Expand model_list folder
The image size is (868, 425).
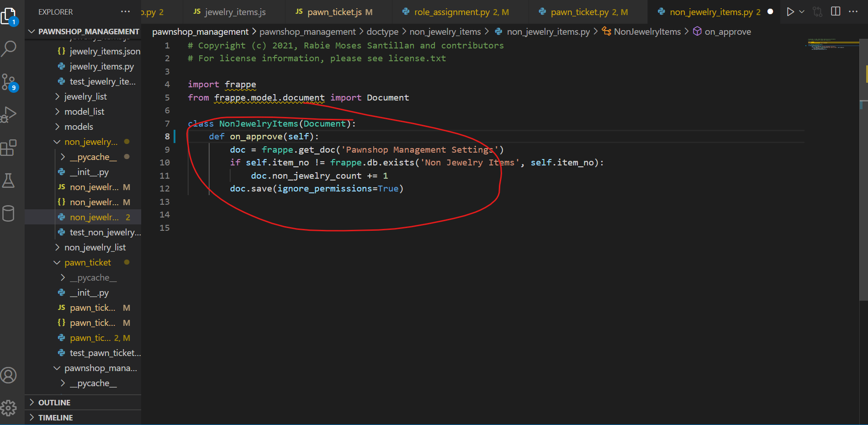pos(83,112)
